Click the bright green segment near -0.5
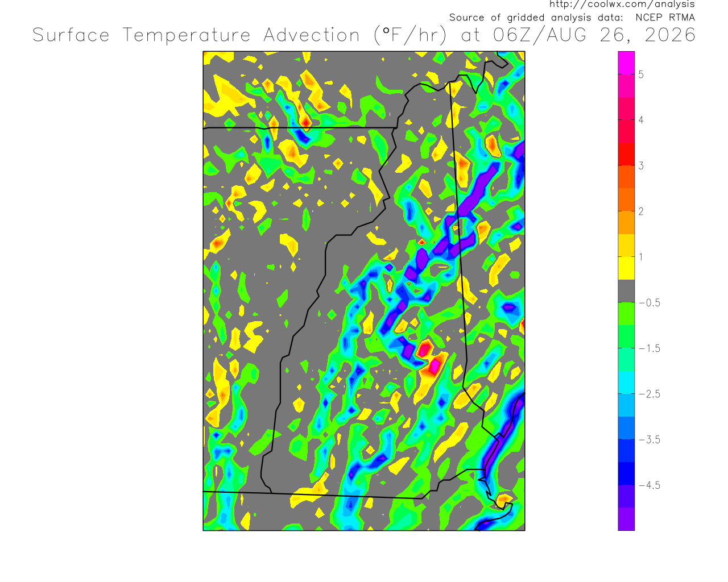Image resolution: width=728 pixels, height=582 pixels. tap(626, 314)
